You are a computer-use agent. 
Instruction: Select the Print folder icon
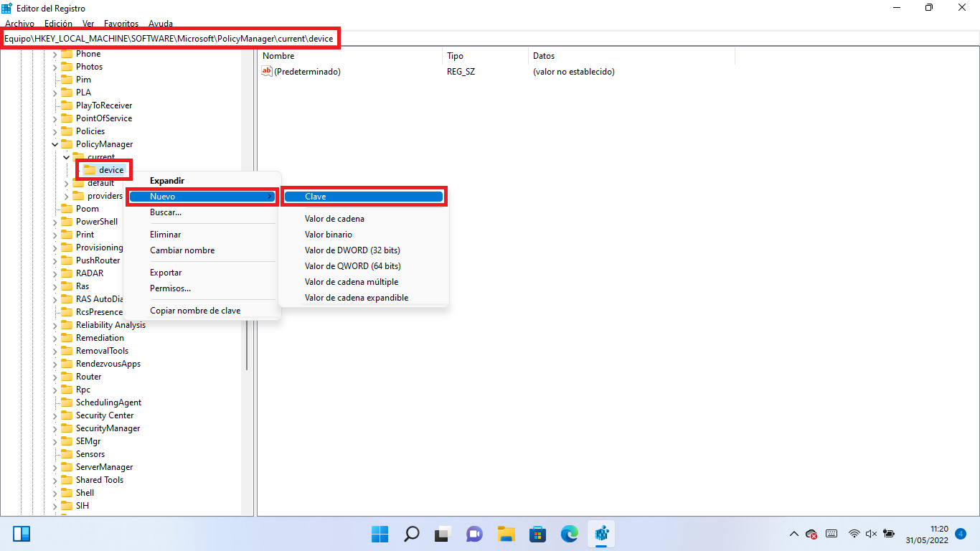[x=67, y=235]
